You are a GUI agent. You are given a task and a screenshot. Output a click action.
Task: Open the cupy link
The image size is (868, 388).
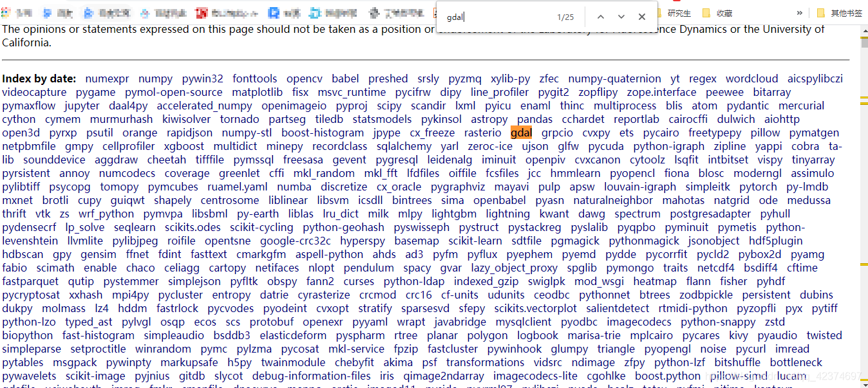pos(90,200)
